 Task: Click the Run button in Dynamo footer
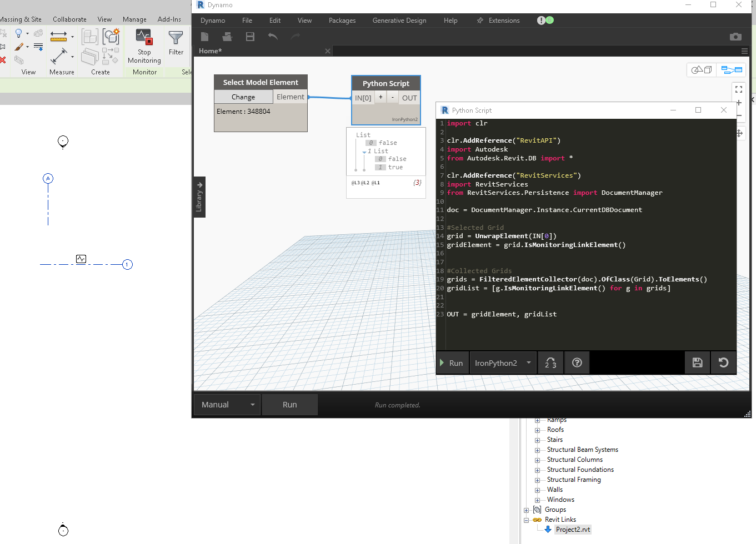tap(289, 405)
